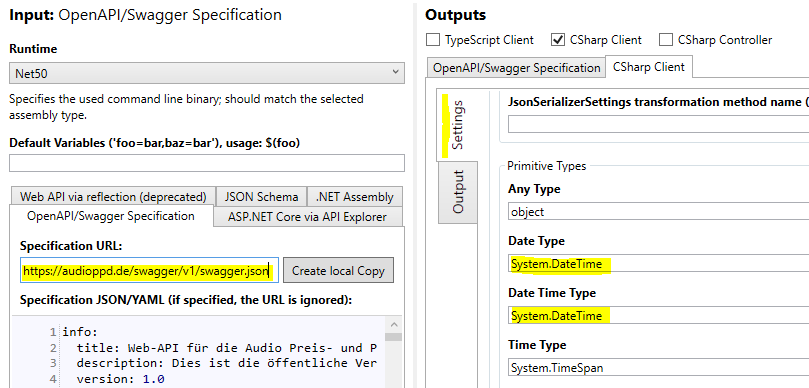Viewport: 809px width, 388px height.
Task: Click the specification editor scroll-up arrow
Action: pyautogui.click(x=393, y=325)
